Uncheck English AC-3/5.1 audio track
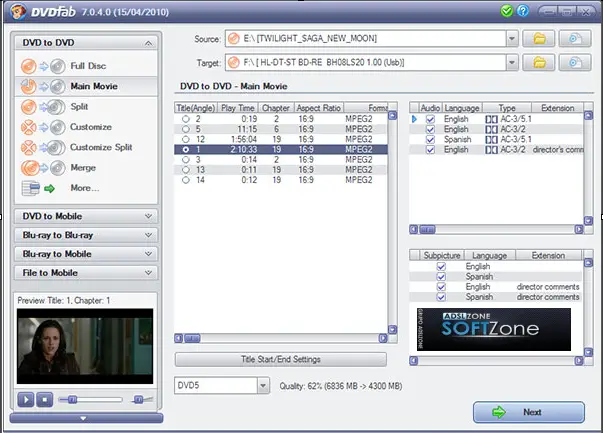This screenshot has width=603, height=433. coord(430,119)
